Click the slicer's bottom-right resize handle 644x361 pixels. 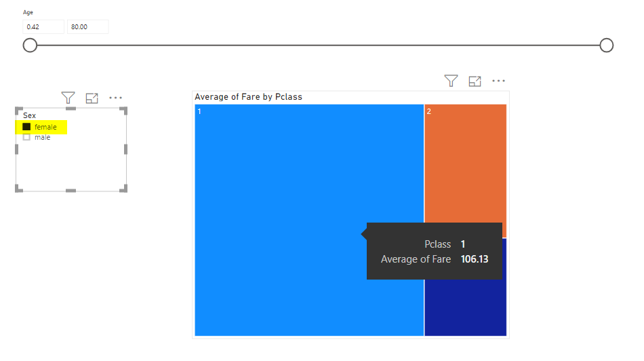124,189
